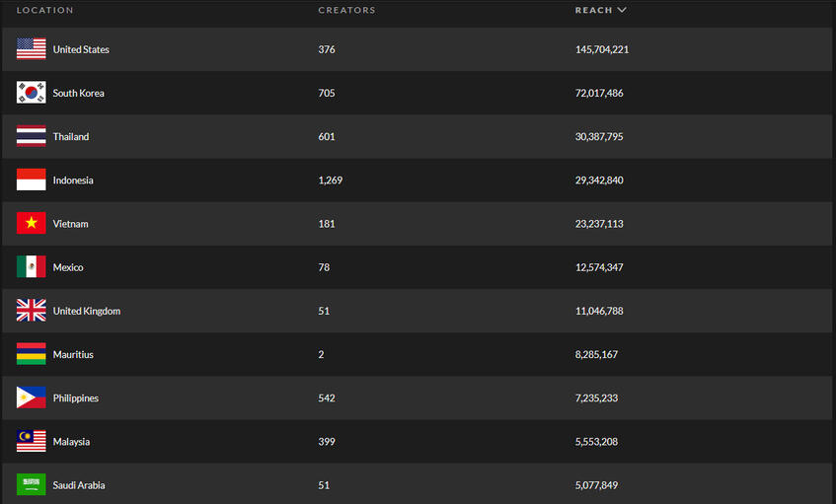The height and width of the screenshot is (504, 836).
Task: Select the Indonesia creators count 1,269
Action: [x=330, y=180]
